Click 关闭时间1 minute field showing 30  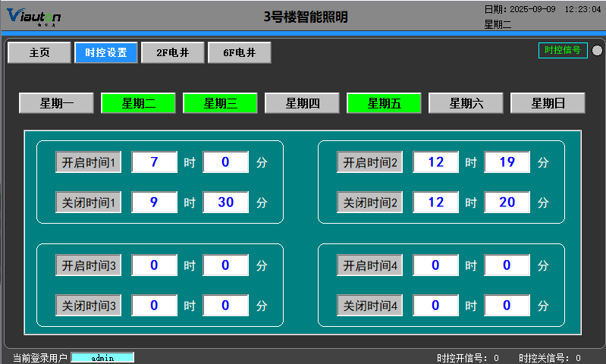pyautogui.click(x=225, y=202)
